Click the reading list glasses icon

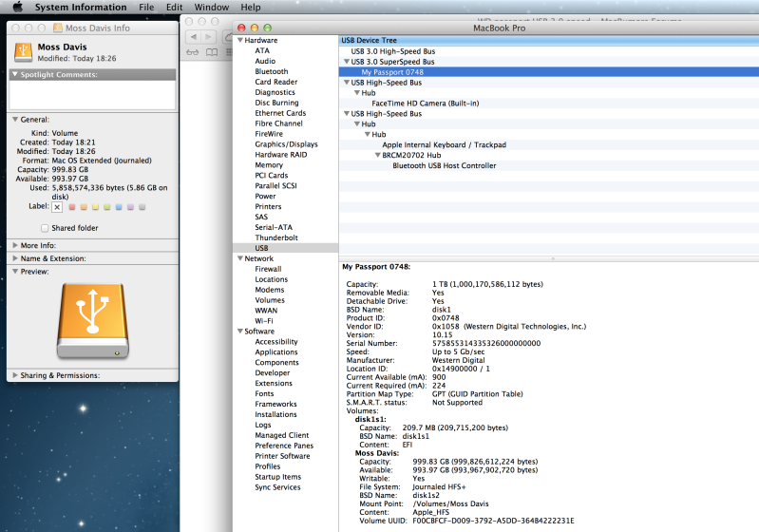pyautogui.click(x=193, y=52)
